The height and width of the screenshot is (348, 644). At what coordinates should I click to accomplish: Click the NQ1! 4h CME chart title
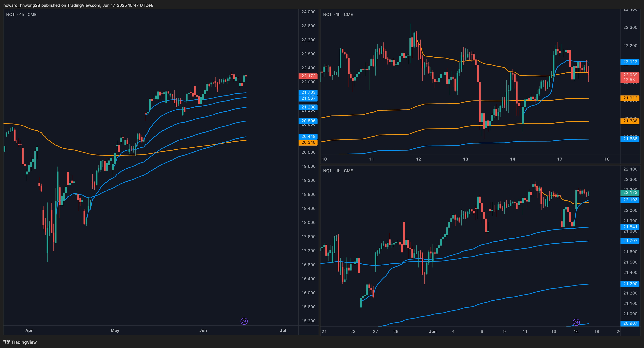[21, 14]
